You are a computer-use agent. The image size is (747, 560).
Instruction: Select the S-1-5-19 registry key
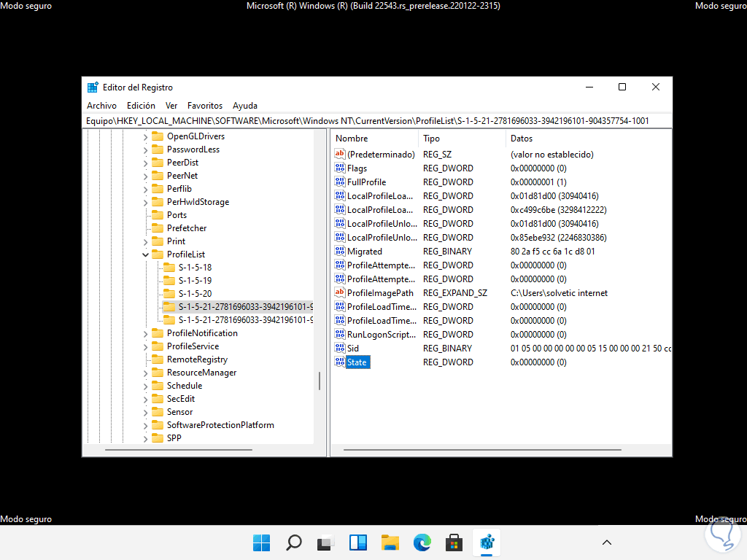pos(195,281)
